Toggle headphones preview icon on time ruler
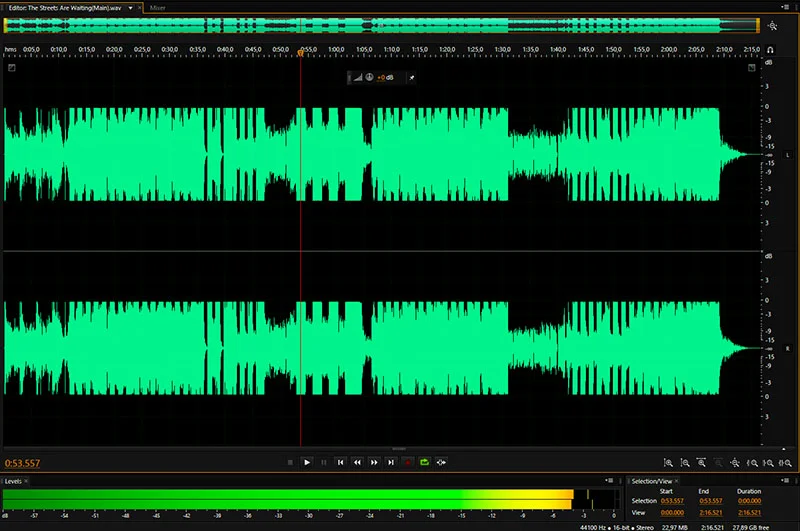The image size is (800, 531). 770,50
